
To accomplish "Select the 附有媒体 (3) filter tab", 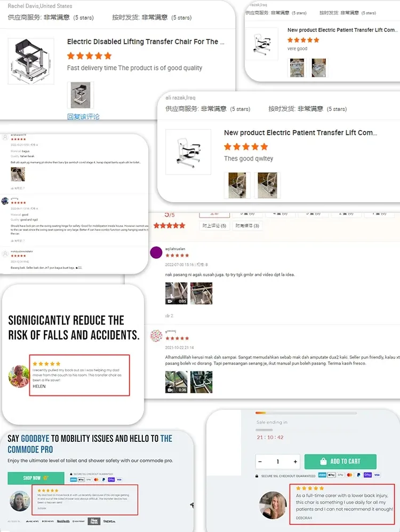I will pyautogui.click(x=247, y=226).
